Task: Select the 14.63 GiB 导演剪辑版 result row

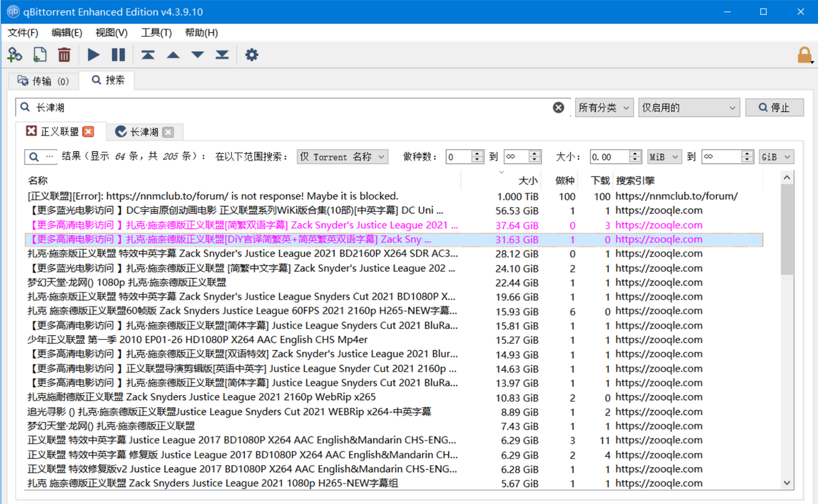Action: point(394,368)
